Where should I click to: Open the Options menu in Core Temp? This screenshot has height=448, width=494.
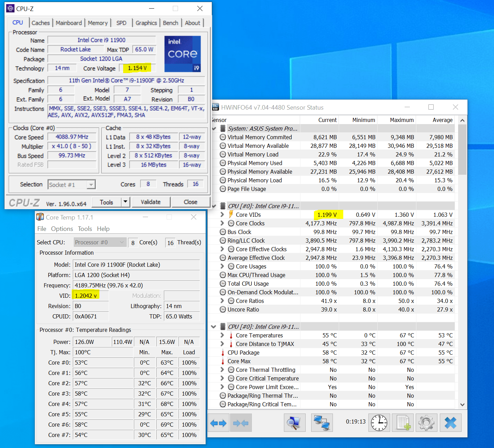pyautogui.click(x=62, y=229)
